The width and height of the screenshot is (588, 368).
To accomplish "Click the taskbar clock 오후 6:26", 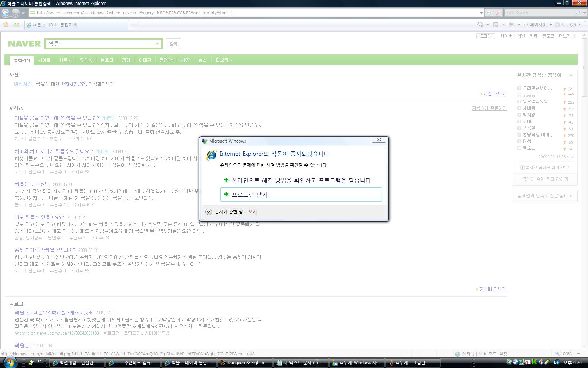I will pyautogui.click(x=573, y=363).
